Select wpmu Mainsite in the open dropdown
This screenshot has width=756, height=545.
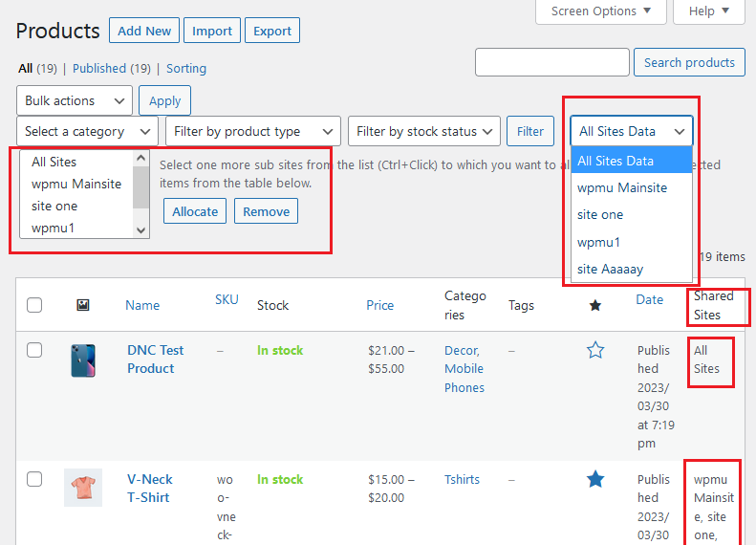[622, 187]
